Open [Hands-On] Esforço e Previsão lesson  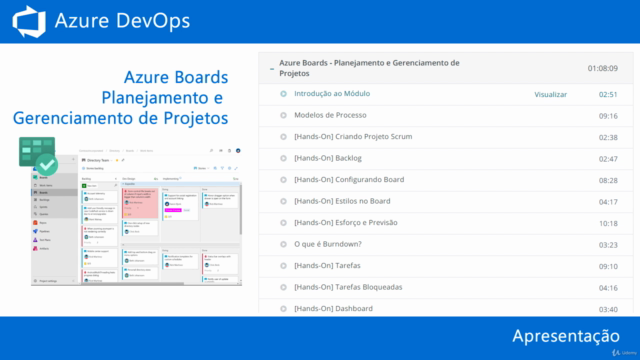tap(346, 222)
